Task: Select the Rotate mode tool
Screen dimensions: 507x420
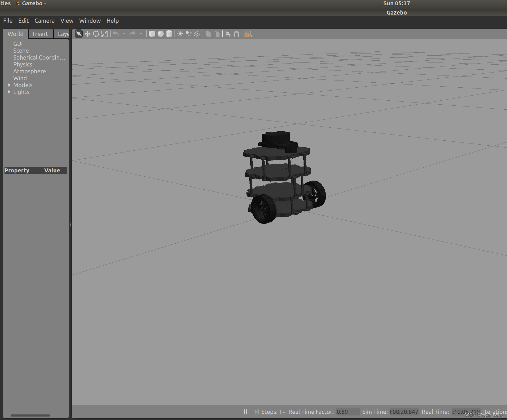Action: pyautogui.click(x=96, y=34)
